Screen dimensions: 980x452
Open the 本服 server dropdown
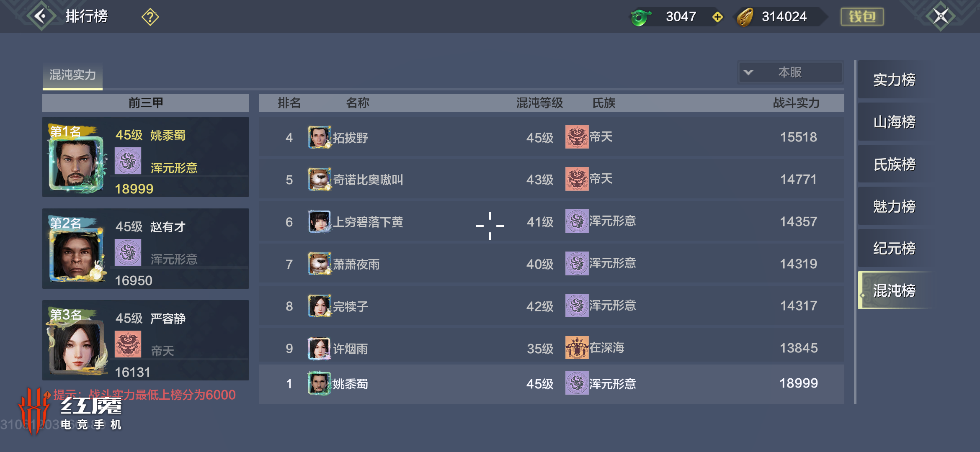coord(790,72)
